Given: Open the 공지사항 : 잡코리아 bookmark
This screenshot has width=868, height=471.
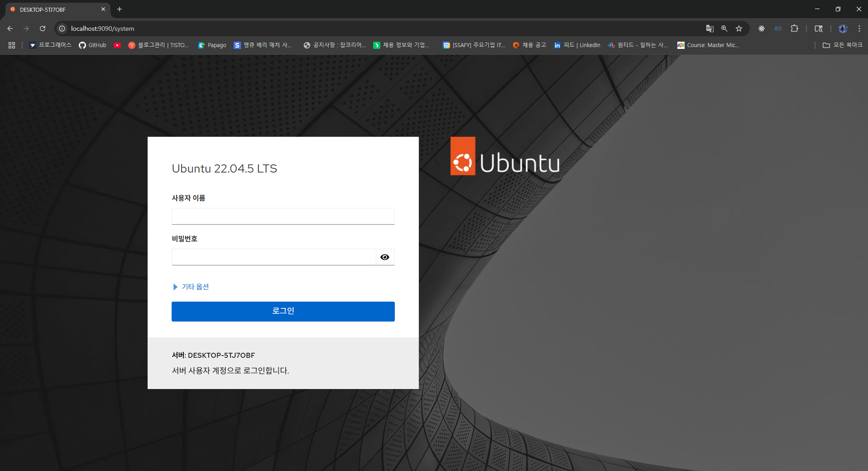Looking at the screenshot, I should point(335,45).
